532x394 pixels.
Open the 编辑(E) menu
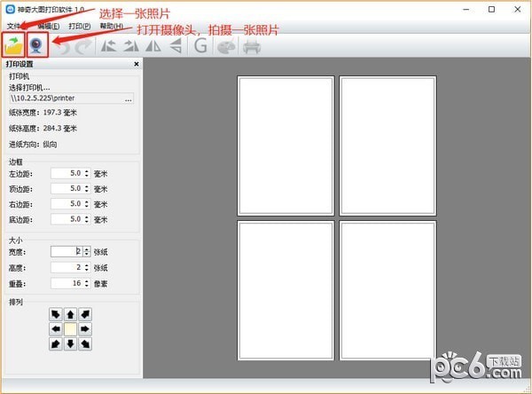[x=49, y=26]
